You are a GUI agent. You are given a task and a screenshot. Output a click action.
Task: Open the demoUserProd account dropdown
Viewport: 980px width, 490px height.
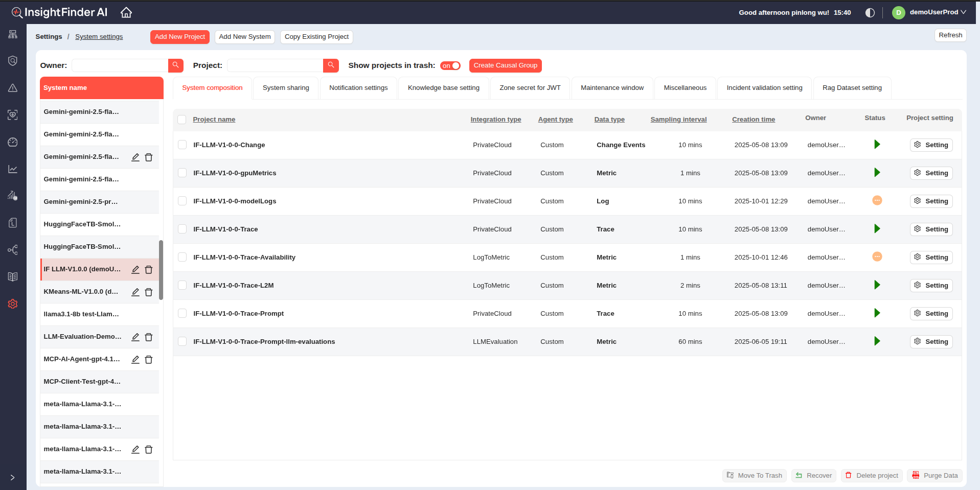pos(929,12)
